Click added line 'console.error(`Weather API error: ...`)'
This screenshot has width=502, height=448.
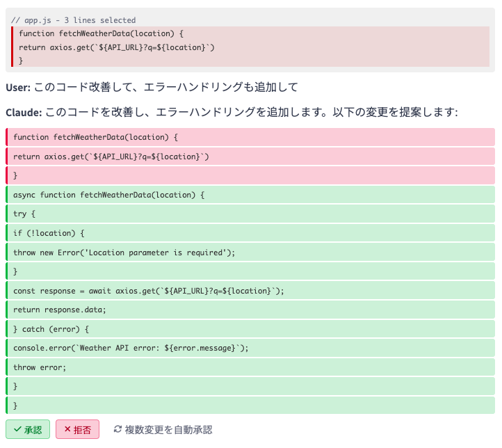click(x=250, y=348)
